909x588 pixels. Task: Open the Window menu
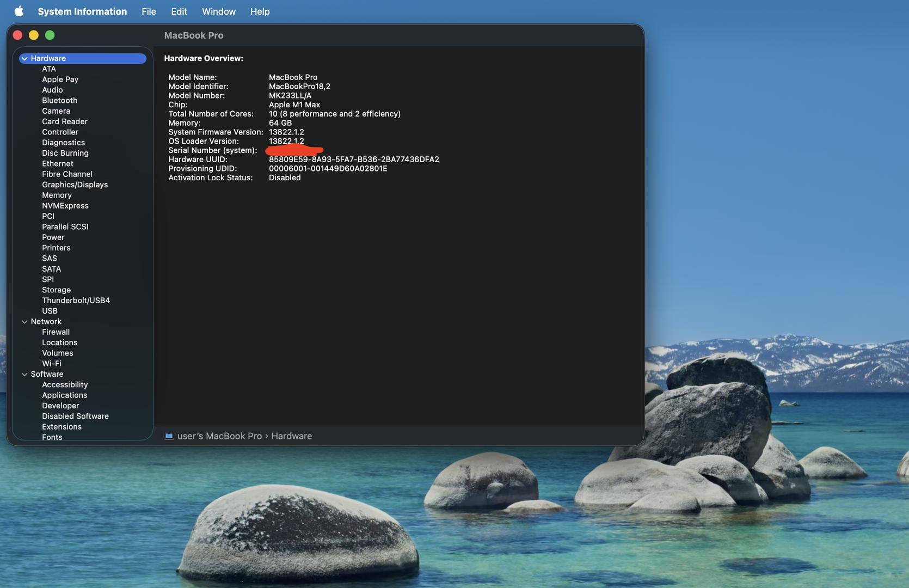click(218, 11)
